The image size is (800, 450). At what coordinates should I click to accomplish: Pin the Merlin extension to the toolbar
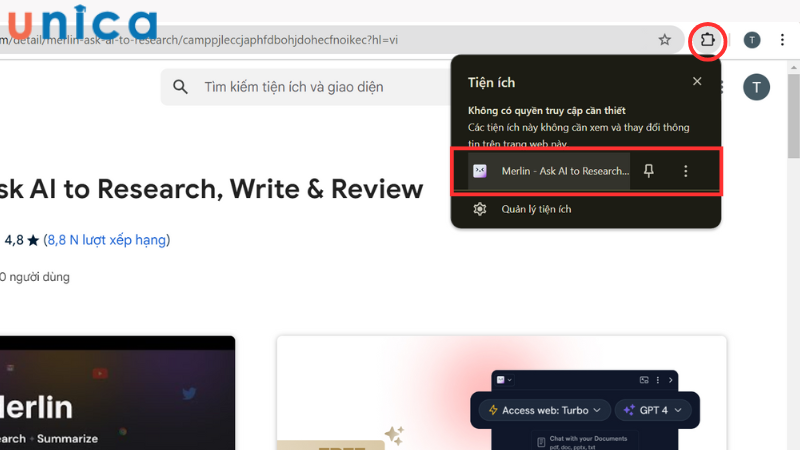point(648,171)
